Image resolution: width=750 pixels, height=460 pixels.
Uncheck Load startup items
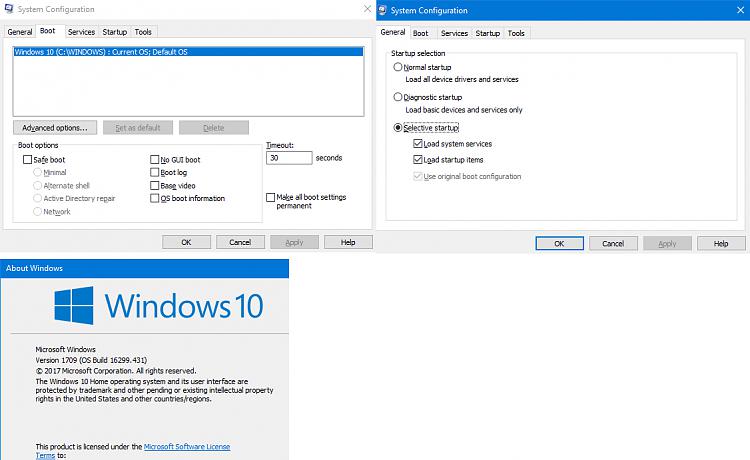[418, 160]
